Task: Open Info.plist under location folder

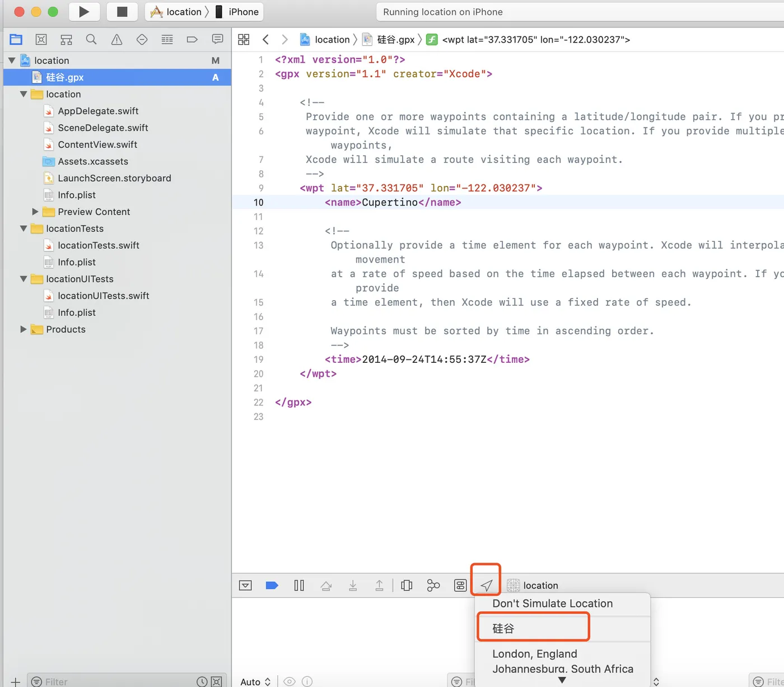Action: click(77, 195)
